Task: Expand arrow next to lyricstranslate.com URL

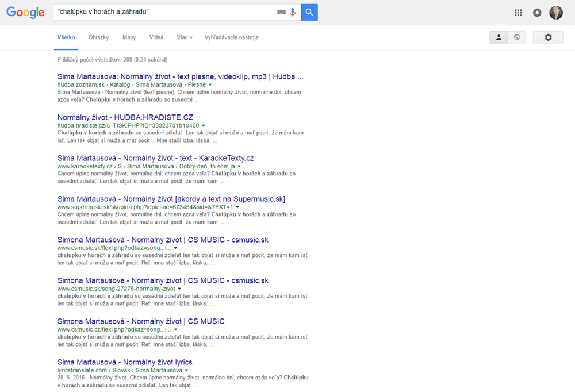Action: [x=186, y=370]
